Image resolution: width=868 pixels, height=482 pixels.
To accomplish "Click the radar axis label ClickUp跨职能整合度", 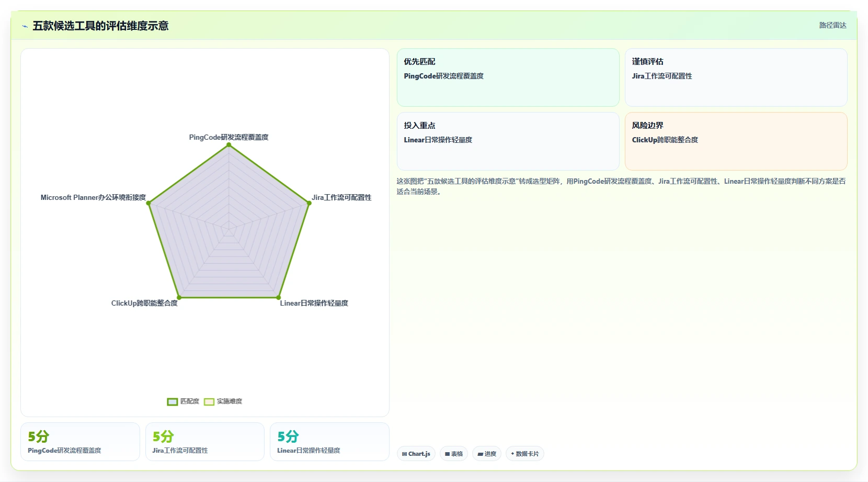I will click(144, 303).
